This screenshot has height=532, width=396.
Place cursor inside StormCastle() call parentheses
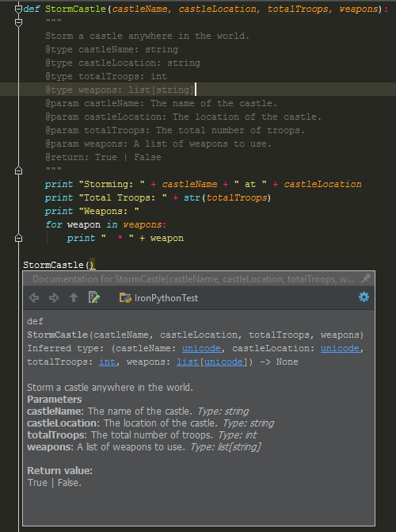point(91,265)
